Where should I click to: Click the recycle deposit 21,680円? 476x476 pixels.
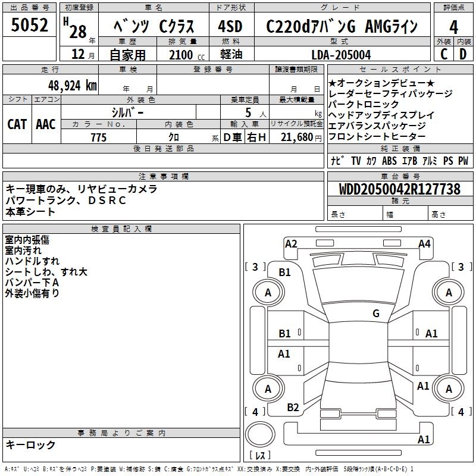point(301,137)
